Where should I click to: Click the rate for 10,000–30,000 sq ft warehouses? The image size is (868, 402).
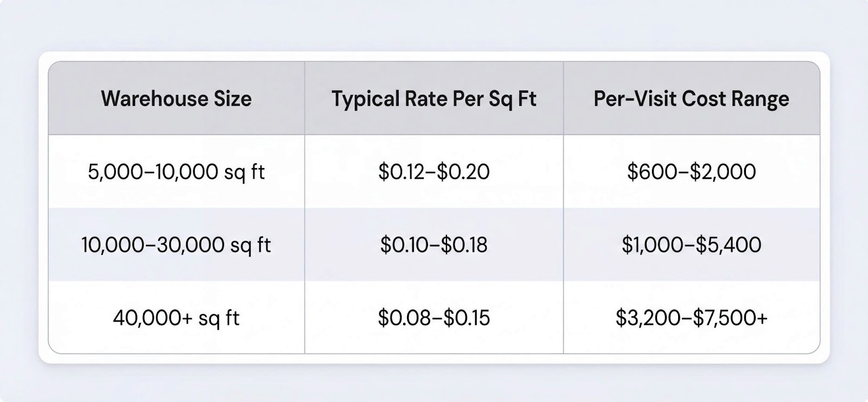[433, 245]
